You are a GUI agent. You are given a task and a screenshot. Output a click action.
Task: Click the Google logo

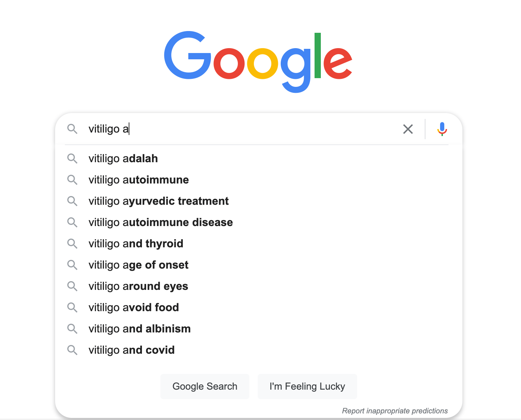[258, 61]
